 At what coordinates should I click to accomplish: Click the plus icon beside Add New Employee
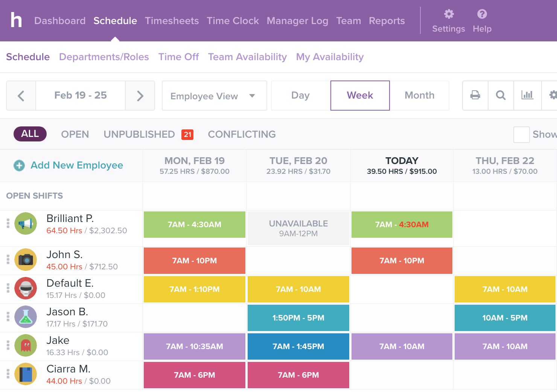pyautogui.click(x=19, y=166)
